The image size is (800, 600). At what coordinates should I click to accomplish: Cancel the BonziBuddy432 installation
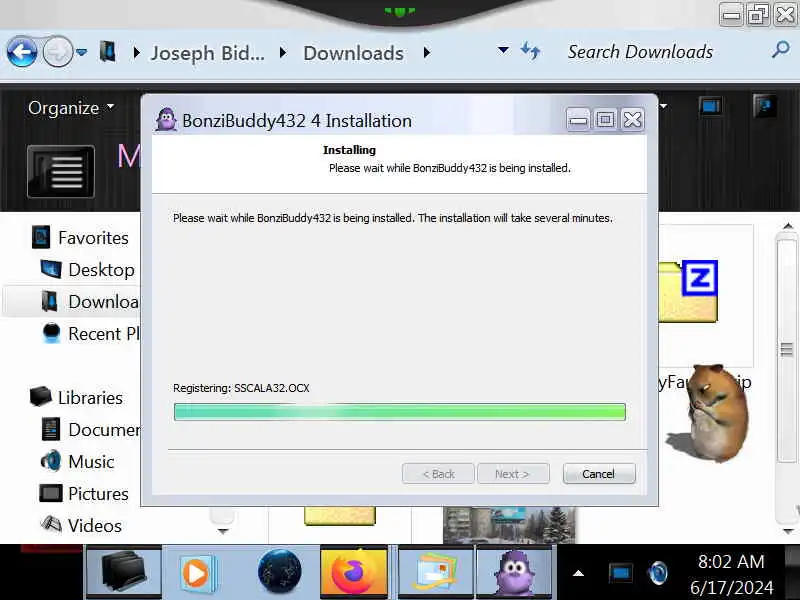pyautogui.click(x=599, y=474)
